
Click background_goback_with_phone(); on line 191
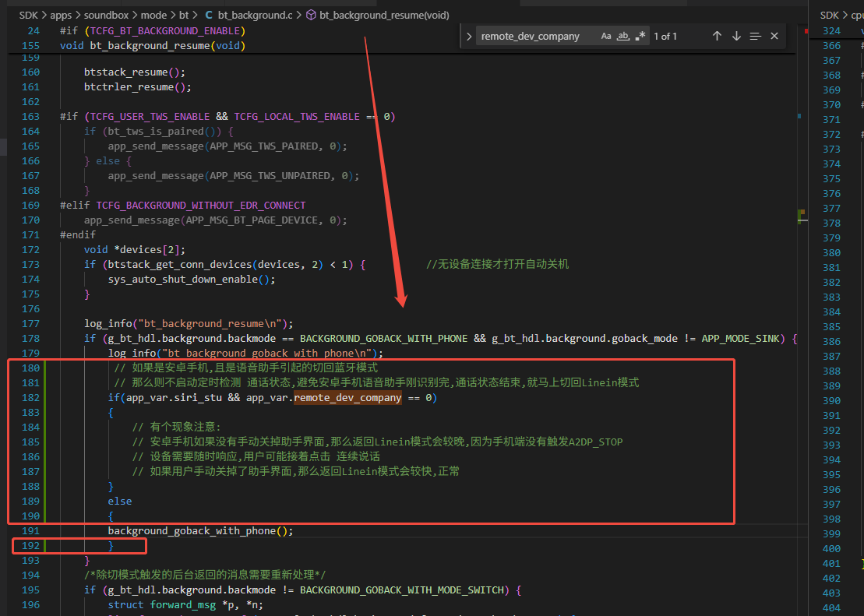pos(200,531)
